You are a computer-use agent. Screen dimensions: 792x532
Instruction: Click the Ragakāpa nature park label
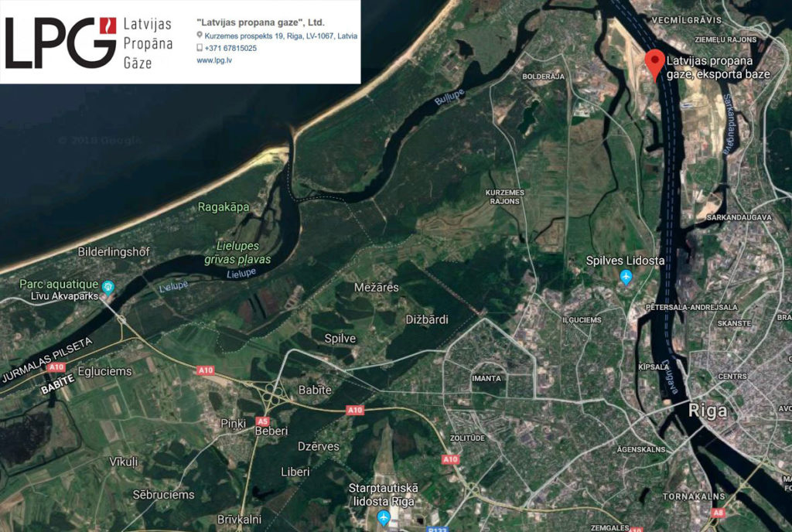(224, 207)
